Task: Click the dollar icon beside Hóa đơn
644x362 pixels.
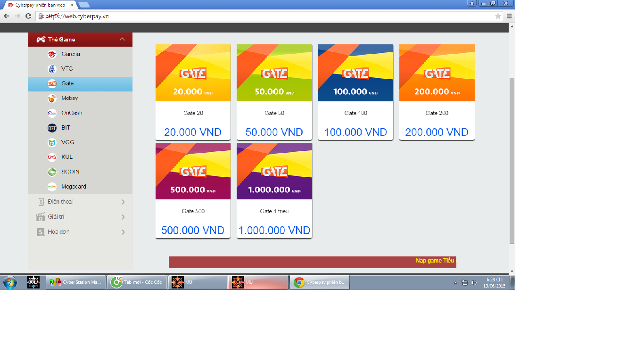Action: tap(41, 232)
